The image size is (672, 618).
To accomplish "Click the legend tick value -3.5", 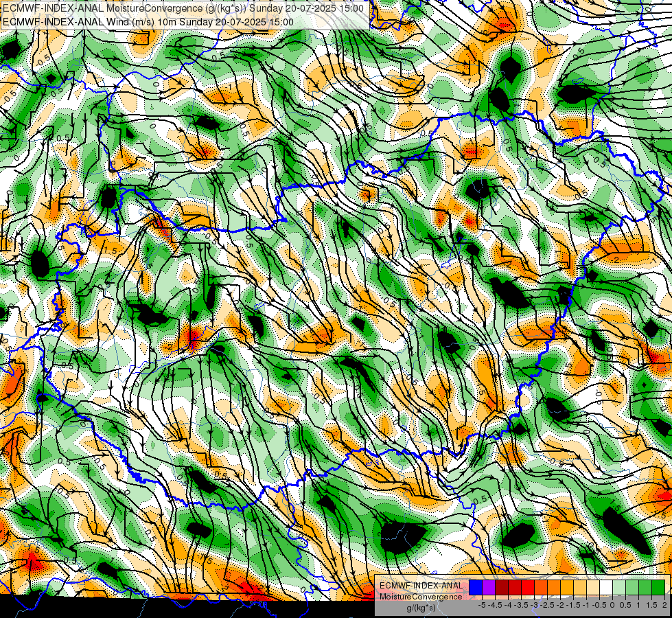I will 521,605.
